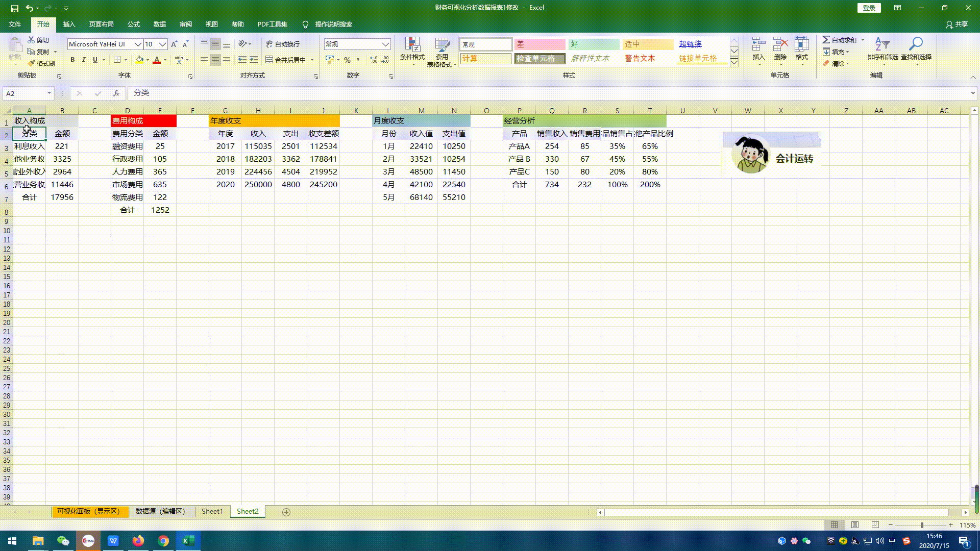This screenshot has height=551, width=980.
Task: Click the 登录 sign-in button
Action: tap(869, 8)
